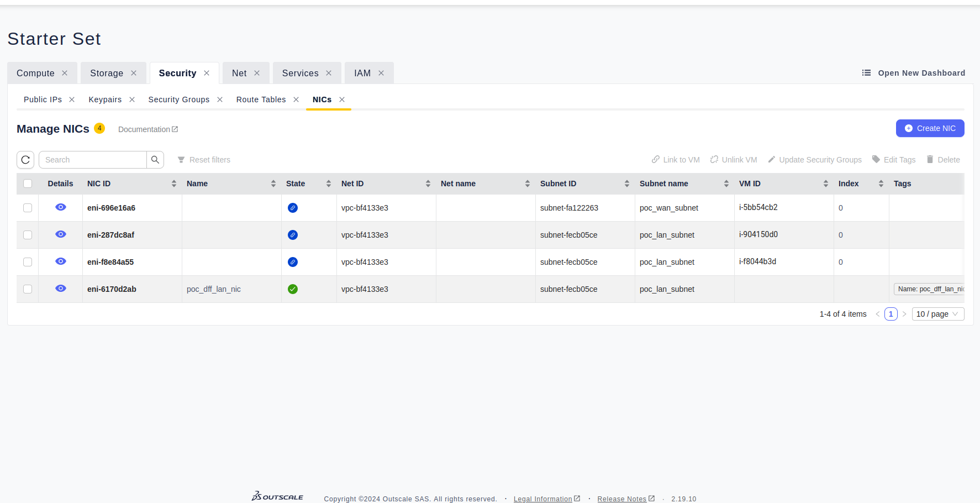Switch to the IAM tab
Image resolution: width=980 pixels, height=503 pixels.
pos(362,73)
